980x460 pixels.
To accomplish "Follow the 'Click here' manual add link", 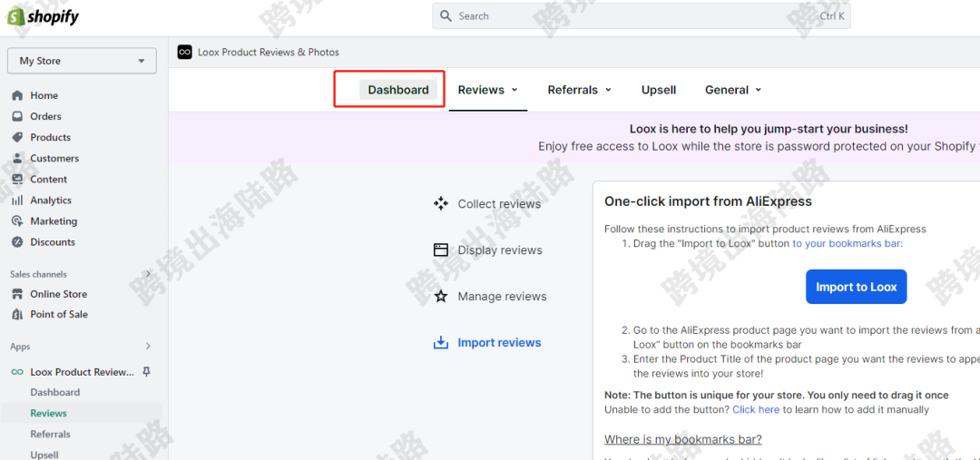I will coord(756,410).
